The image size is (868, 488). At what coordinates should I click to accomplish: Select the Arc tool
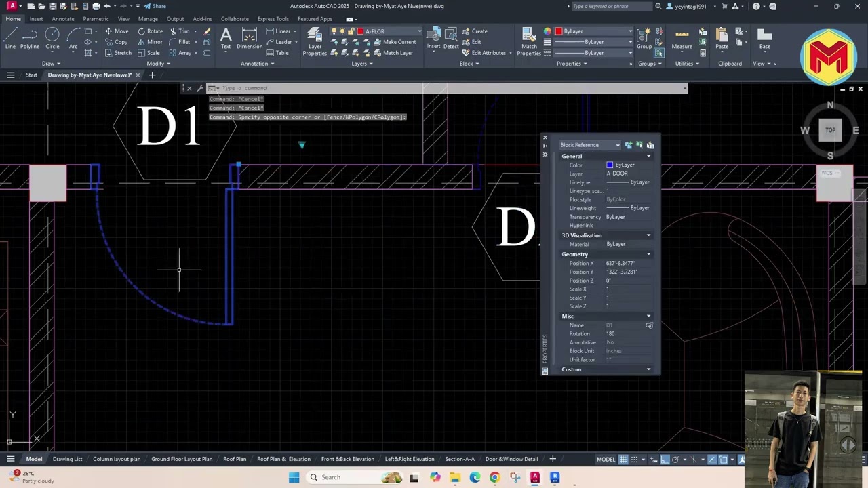tap(73, 39)
